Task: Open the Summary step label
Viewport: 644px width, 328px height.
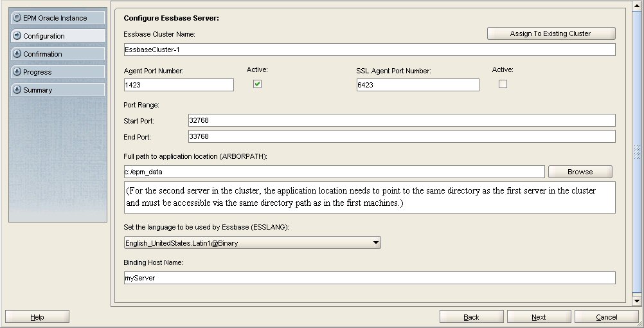Action: click(x=38, y=90)
